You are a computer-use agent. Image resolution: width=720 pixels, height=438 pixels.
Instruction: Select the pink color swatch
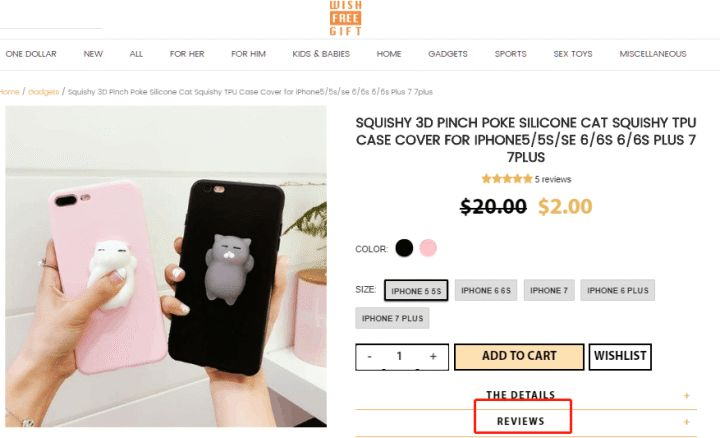pos(428,248)
